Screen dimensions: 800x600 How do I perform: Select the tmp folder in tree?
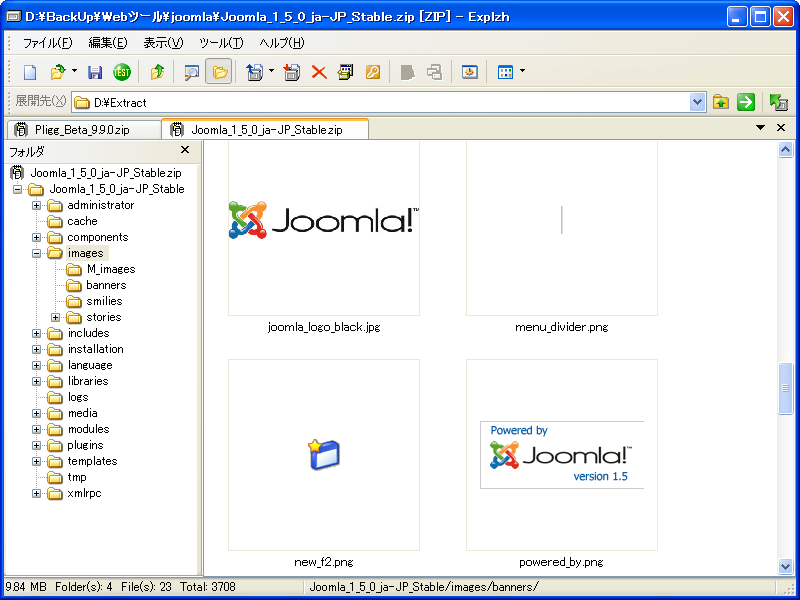coord(77,477)
